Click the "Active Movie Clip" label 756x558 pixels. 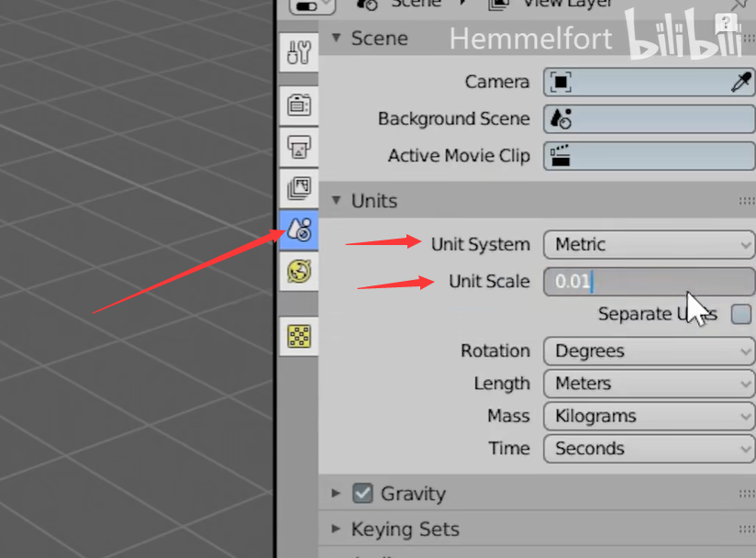click(459, 156)
